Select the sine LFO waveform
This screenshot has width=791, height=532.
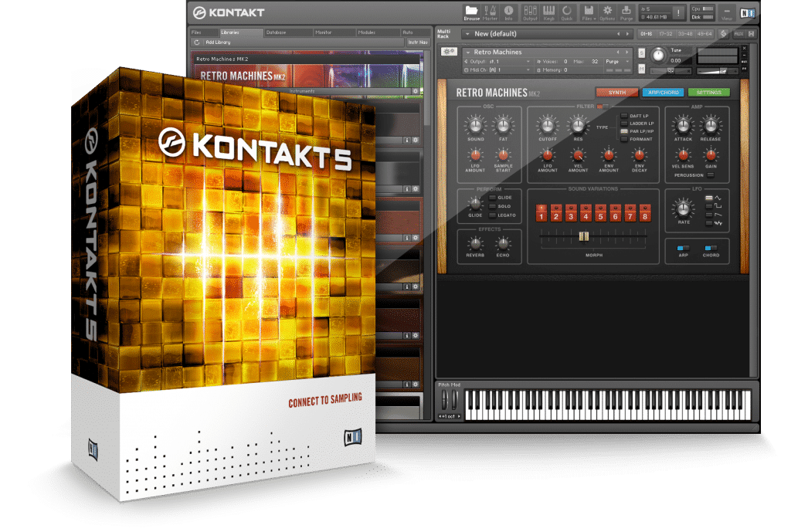[x=709, y=198]
